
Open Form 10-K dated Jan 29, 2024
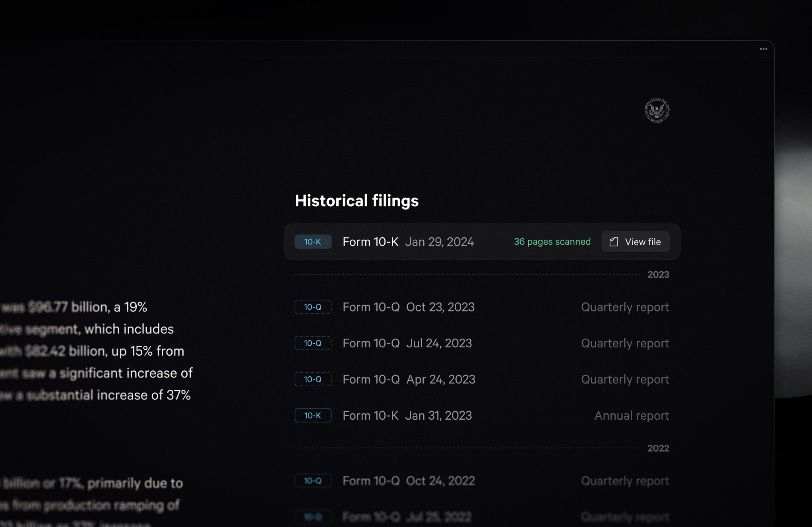408,242
